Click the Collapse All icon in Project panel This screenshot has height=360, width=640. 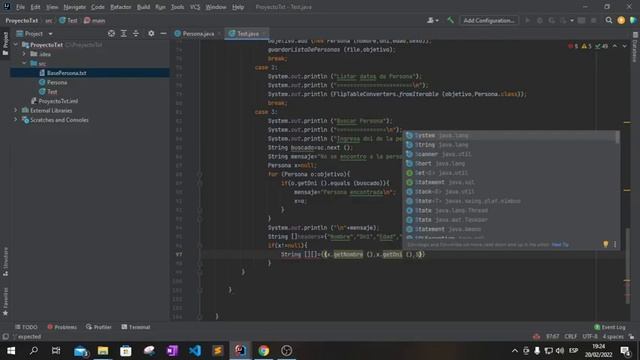tap(136, 33)
